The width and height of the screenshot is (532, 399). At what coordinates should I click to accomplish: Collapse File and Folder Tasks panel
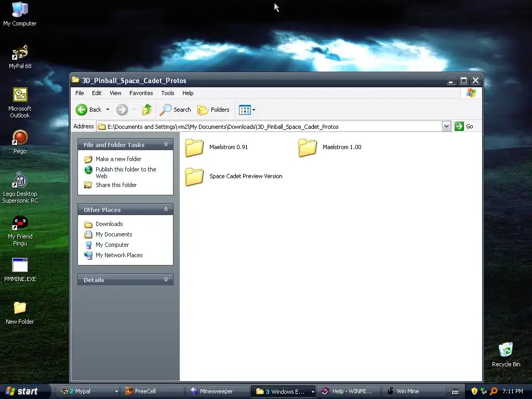click(166, 144)
